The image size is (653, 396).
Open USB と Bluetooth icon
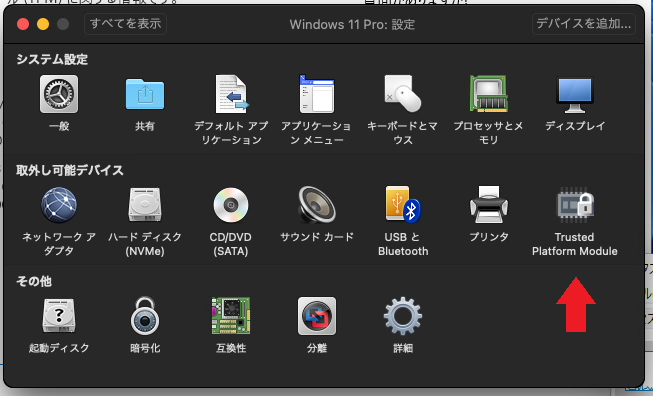click(403, 205)
